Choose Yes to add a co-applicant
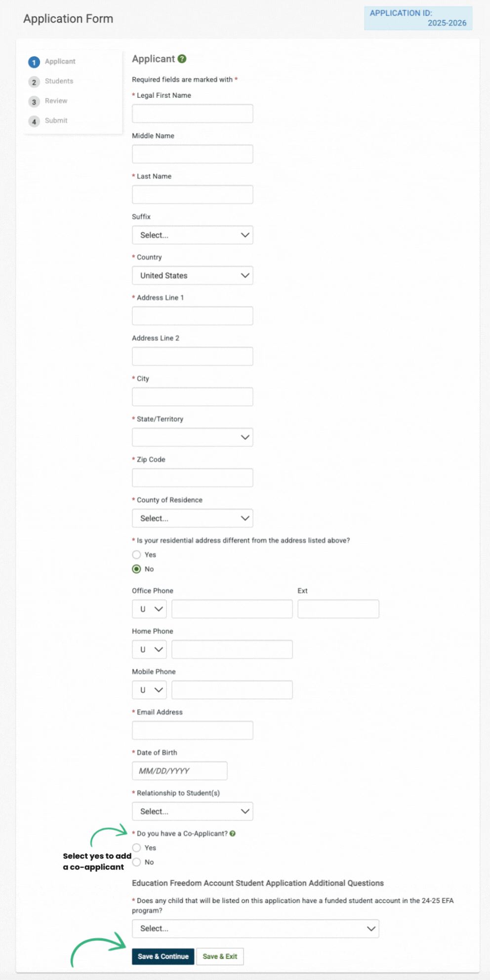Viewport: 490px width, 980px height. pyautogui.click(x=136, y=848)
